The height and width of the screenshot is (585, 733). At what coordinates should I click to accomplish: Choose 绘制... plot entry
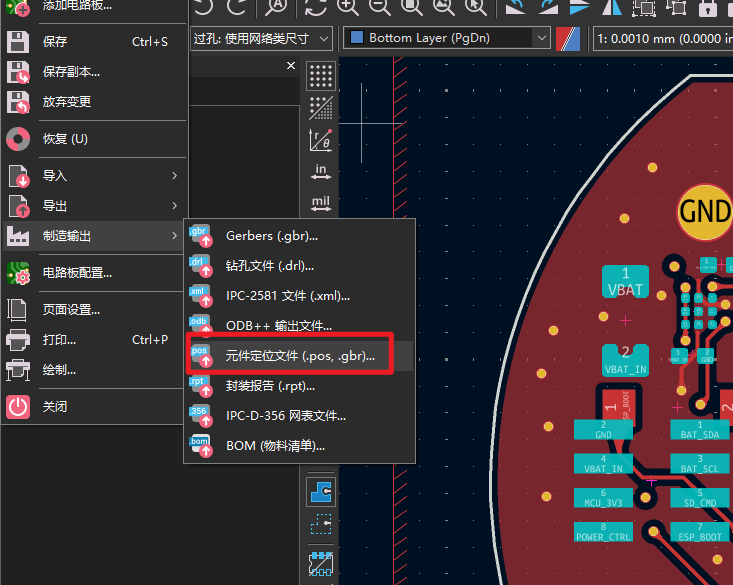pyautogui.click(x=93, y=369)
